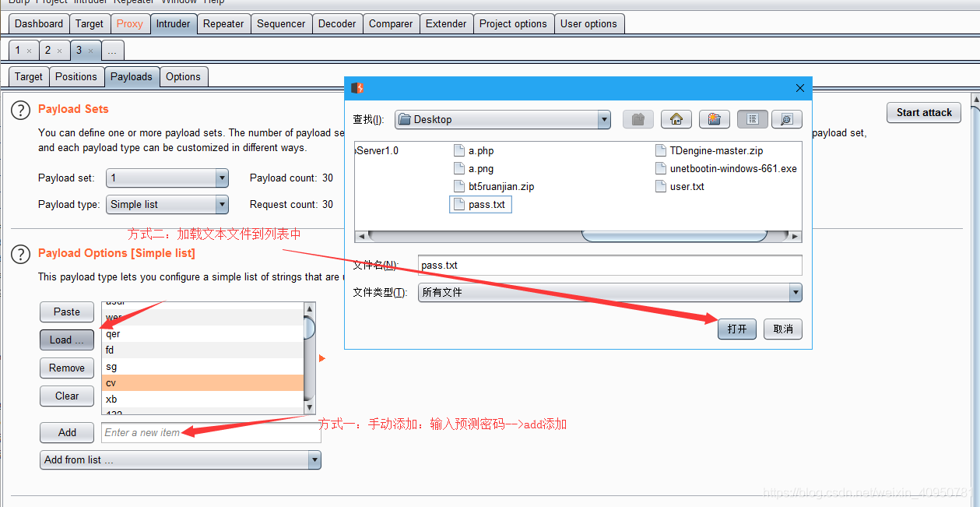Open the Extender tab
This screenshot has width=980, height=507.
coord(446,23)
